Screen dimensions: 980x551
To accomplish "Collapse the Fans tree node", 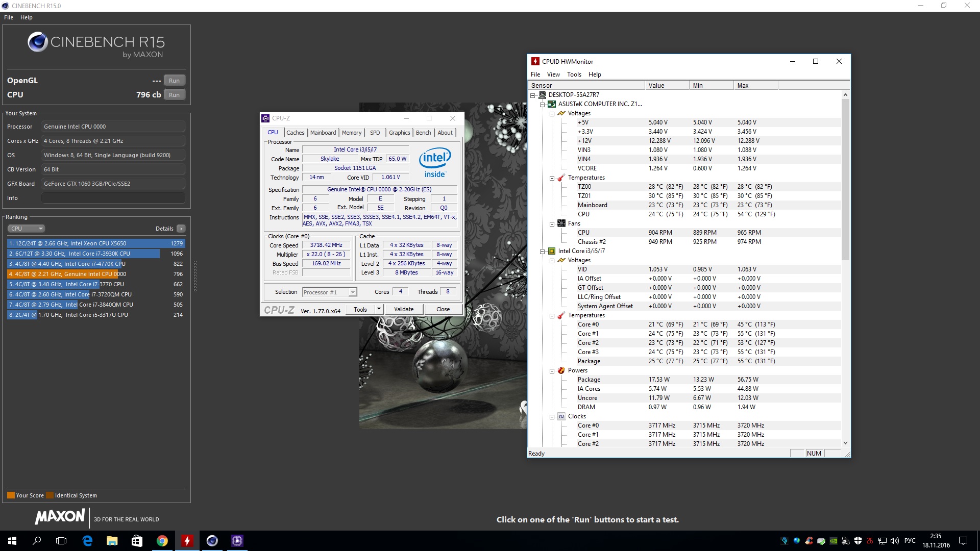I will click(552, 223).
